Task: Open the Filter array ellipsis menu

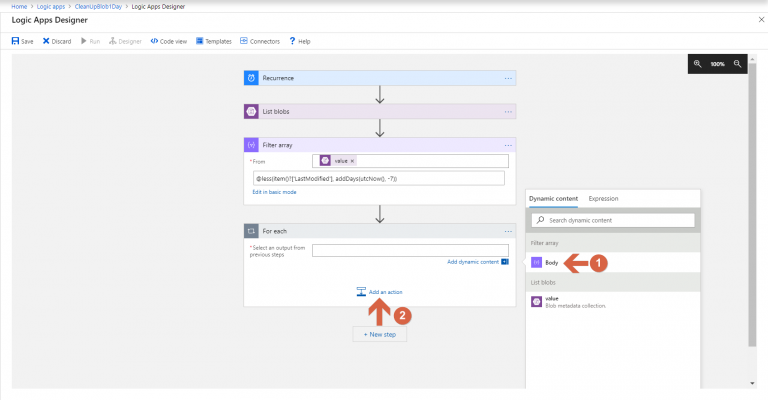Action: click(508, 145)
